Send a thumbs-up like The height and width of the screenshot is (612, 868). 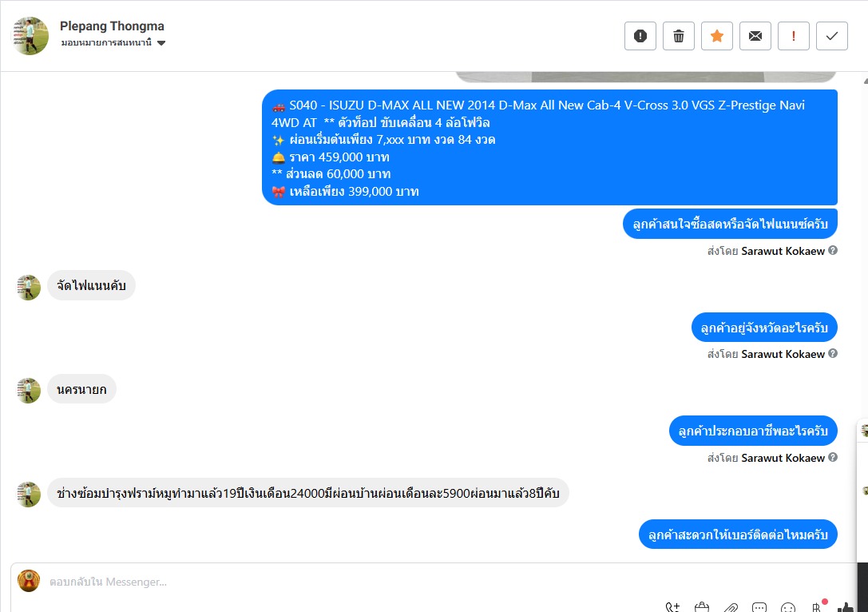(846, 607)
